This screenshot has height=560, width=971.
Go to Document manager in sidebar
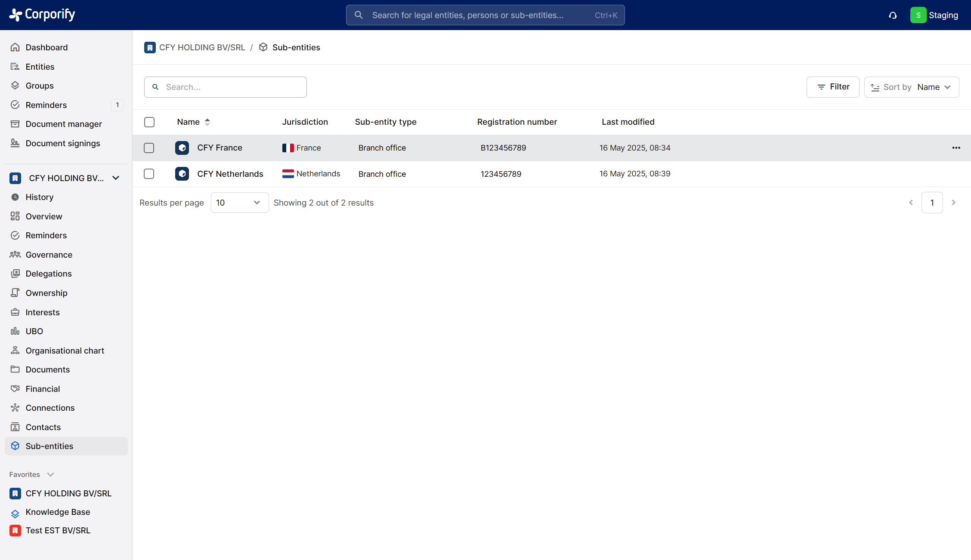(63, 124)
